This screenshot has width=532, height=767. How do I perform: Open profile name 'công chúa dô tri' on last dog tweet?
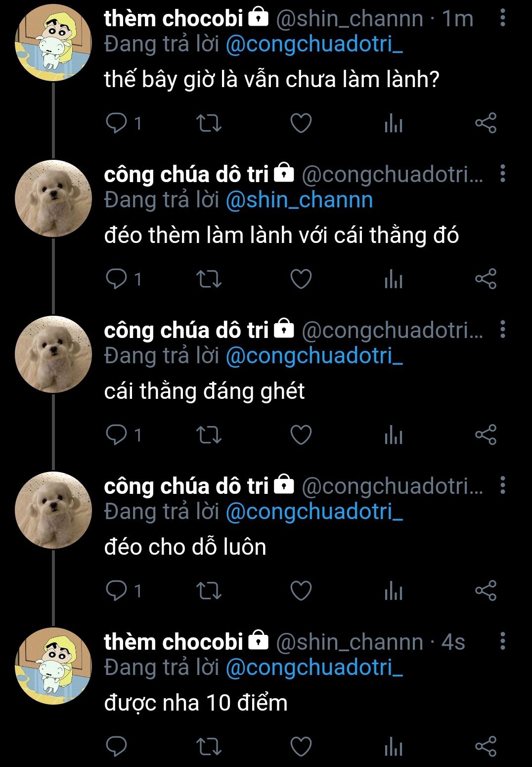click(x=186, y=486)
